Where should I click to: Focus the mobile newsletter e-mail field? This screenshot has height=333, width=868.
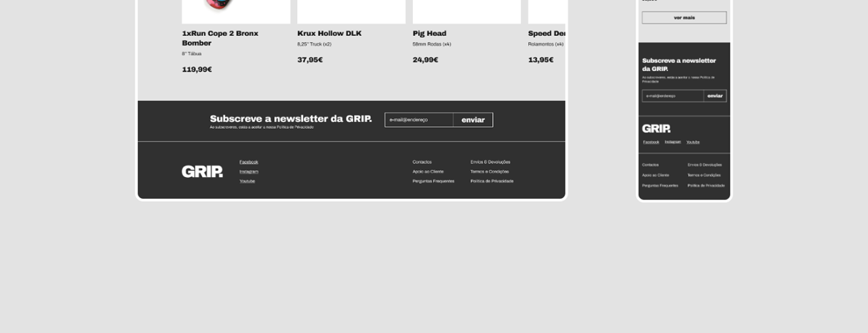tap(673, 96)
